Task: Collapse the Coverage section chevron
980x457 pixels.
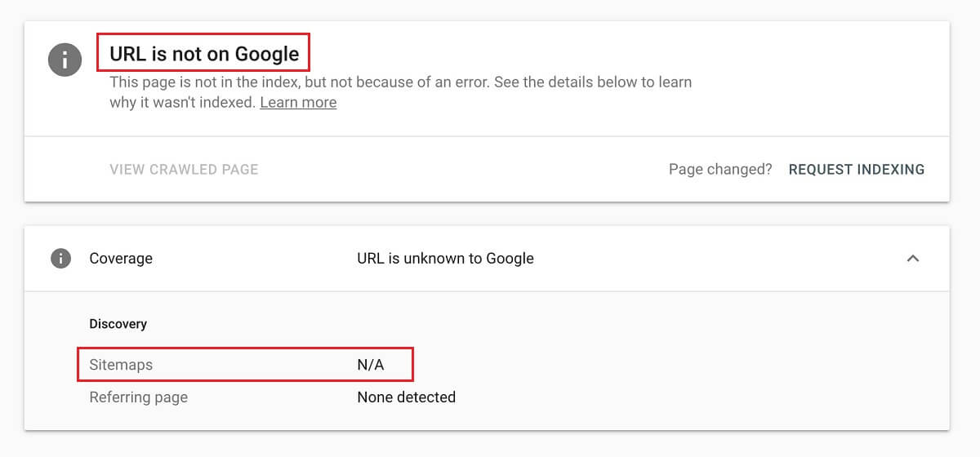Action: pyautogui.click(x=913, y=259)
